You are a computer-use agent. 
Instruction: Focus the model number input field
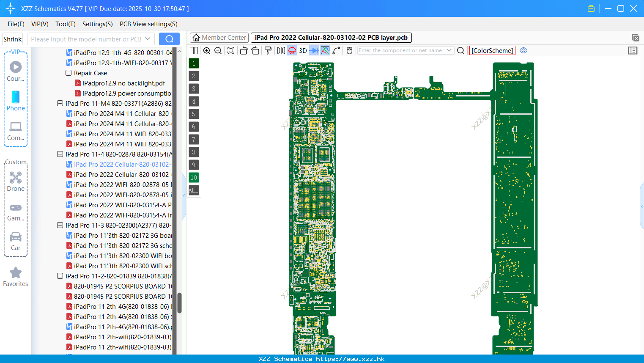[x=86, y=39]
